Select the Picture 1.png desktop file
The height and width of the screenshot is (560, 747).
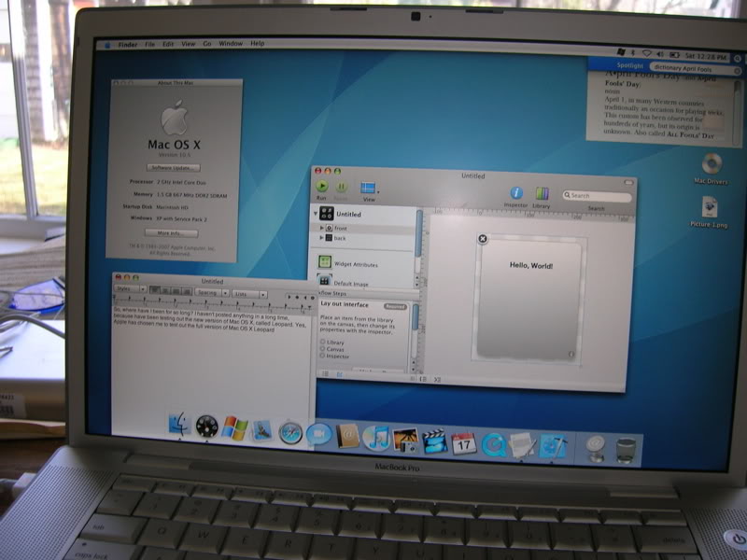tap(710, 213)
